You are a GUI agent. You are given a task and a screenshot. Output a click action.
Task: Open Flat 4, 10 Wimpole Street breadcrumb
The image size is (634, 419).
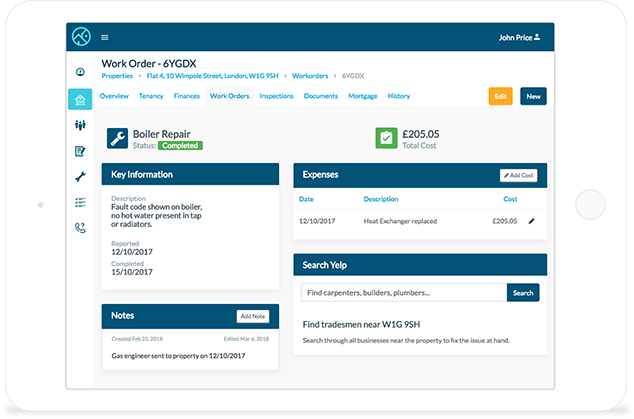click(x=212, y=76)
